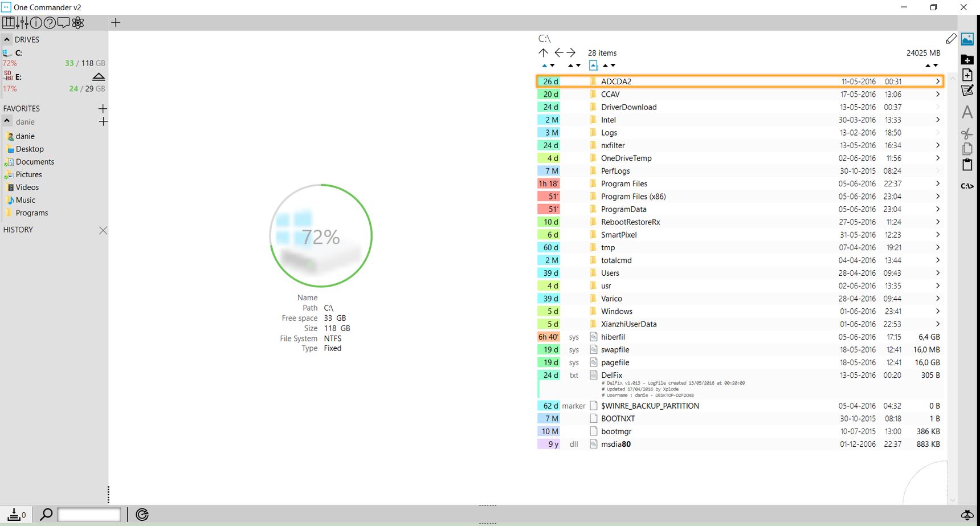Click the 72% disk usage ring
This screenshot has width=980, height=526.
(x=321, y=235)
